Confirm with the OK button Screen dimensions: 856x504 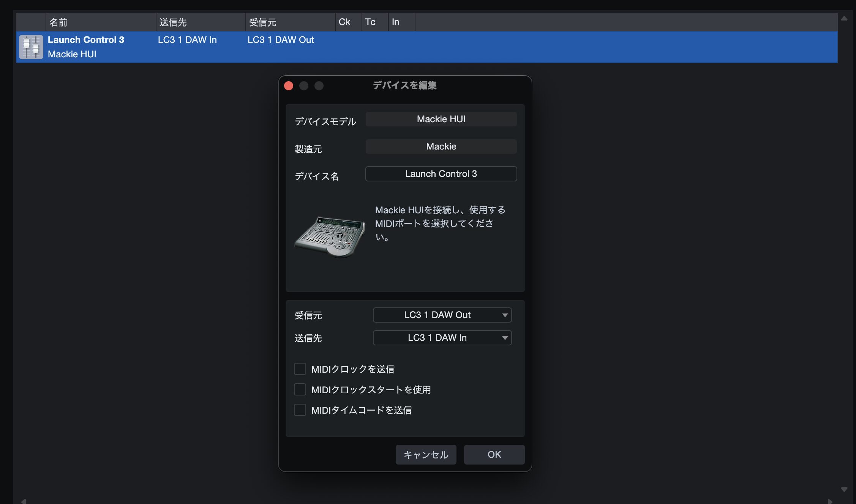point(494,455)
